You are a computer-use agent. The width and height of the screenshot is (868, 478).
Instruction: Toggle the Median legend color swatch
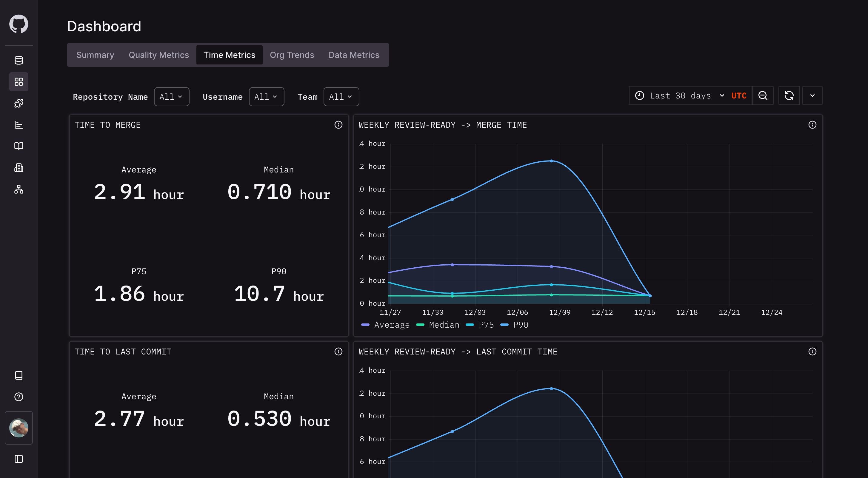coord(420,325)
